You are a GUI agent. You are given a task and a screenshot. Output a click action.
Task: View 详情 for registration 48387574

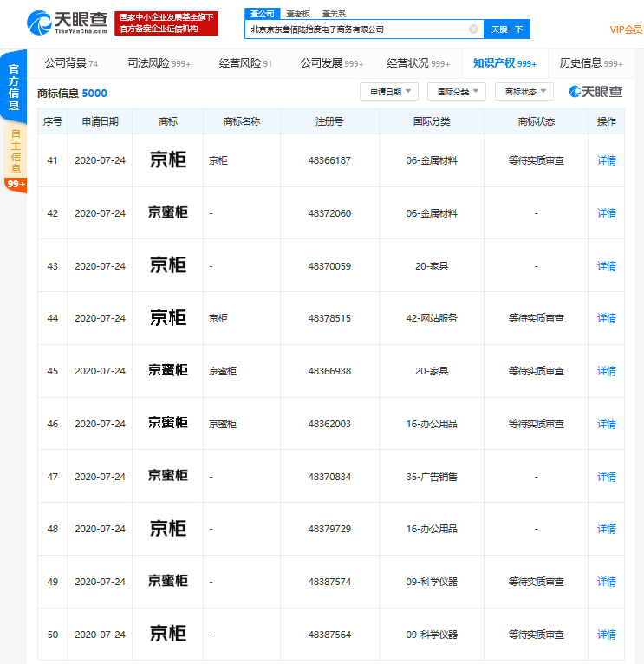607,582
